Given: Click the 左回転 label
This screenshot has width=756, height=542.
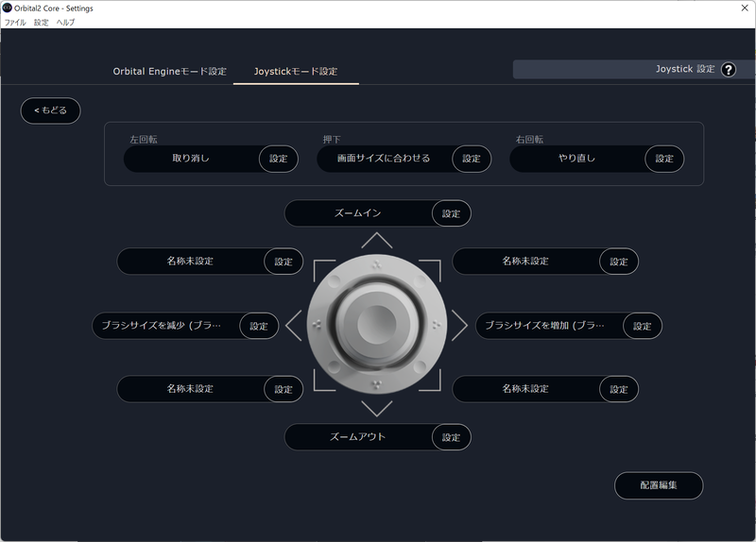Looking at the screenshot, I should 144,139.
